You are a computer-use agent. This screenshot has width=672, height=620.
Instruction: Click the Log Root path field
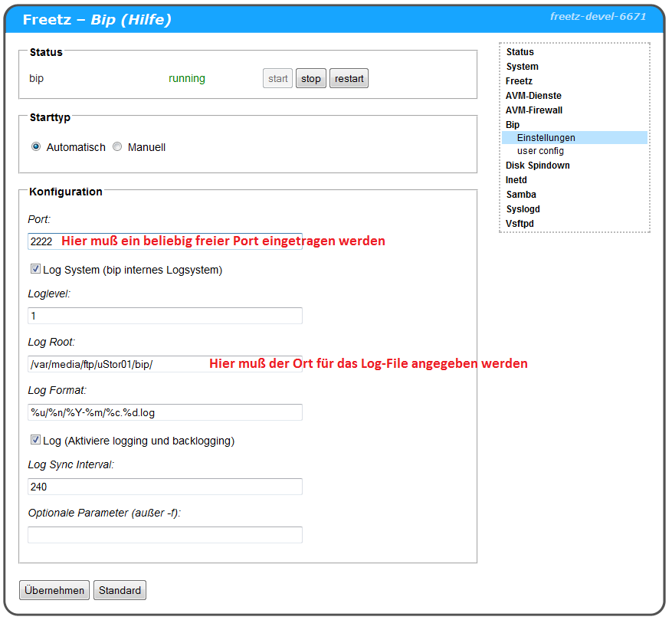tap(115, 363)
